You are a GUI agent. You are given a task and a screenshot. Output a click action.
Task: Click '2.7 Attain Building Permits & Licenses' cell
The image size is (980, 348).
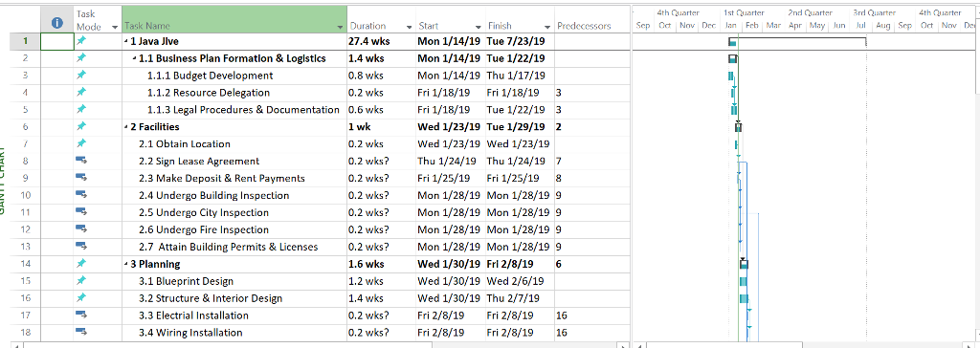pyautogui.click(x=234, y=246)
